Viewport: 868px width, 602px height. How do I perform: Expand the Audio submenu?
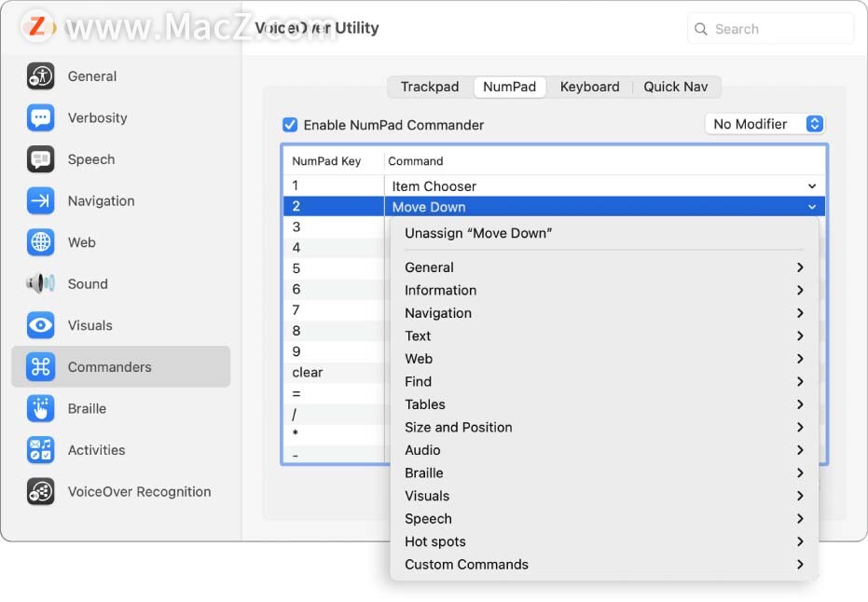coord(604,450)
